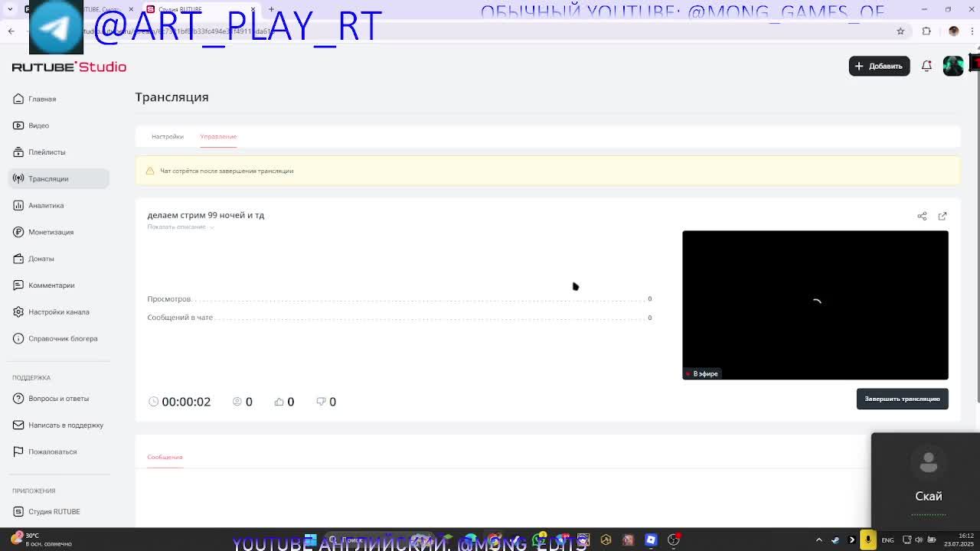Expand Показать описание
980x551 pixels.
coord(180,227)
